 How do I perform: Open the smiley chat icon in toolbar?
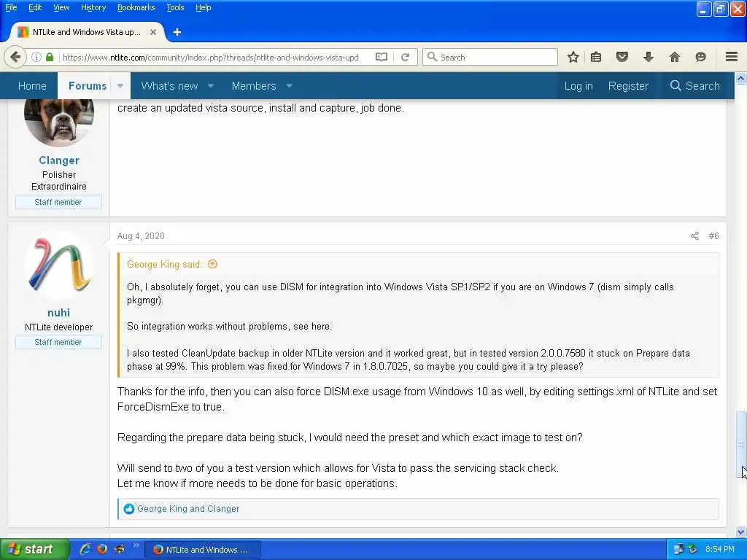click(x=700, y=57)
